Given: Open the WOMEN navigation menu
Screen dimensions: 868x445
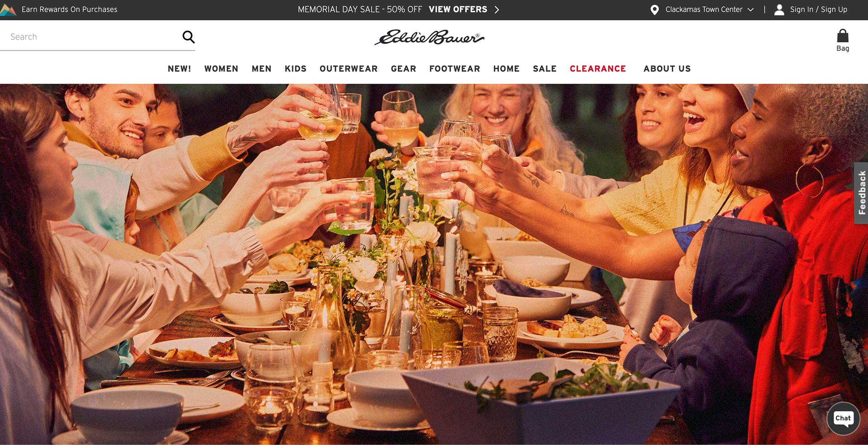Looking at the screenshot, I should [221, 69].
